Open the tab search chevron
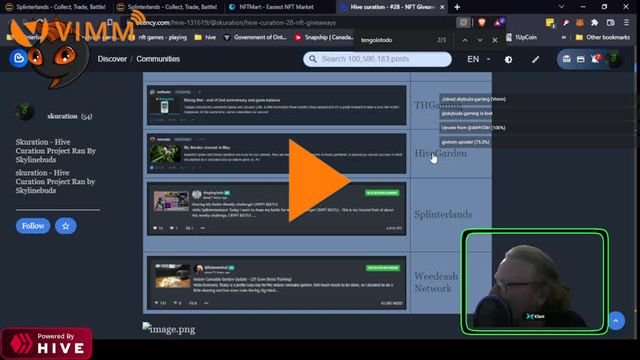640x360 pixels. (561, 7)
